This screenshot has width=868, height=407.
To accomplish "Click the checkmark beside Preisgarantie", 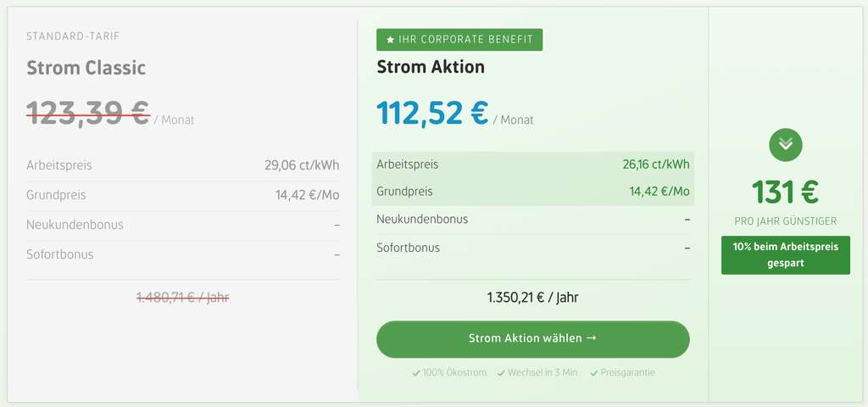I will [594, 373].
